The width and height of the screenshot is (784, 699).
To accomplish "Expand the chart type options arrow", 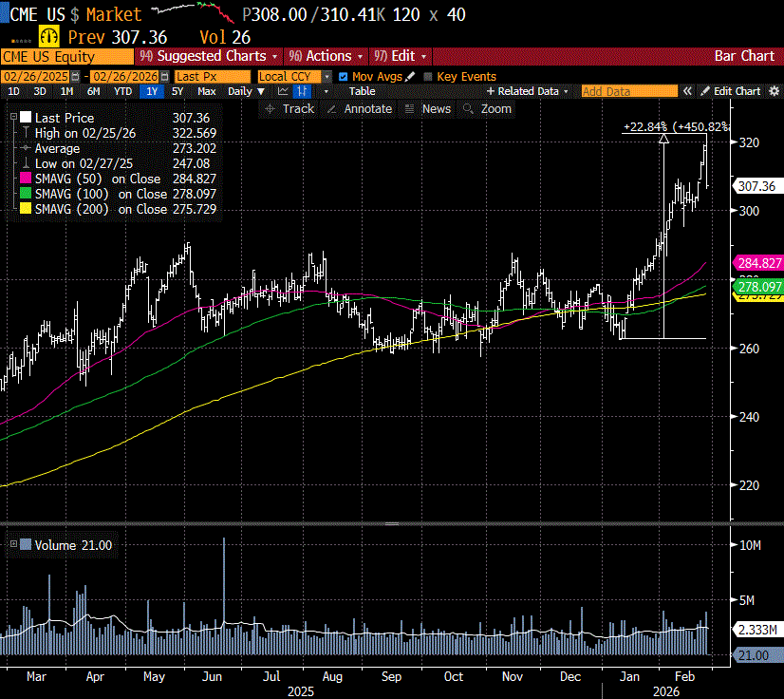I will pos(326,91).
